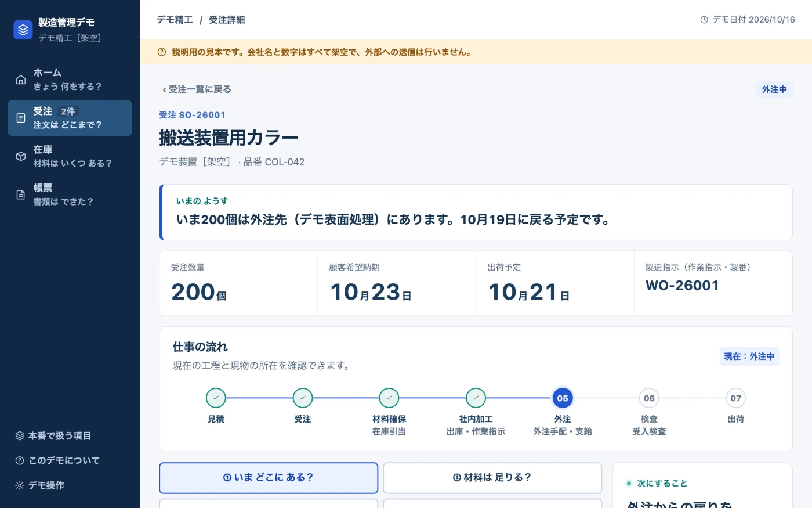This screenshot has height=508, width=812.
Task: Click the ホーム house icon in sidebar
Action: coord(21,80)
